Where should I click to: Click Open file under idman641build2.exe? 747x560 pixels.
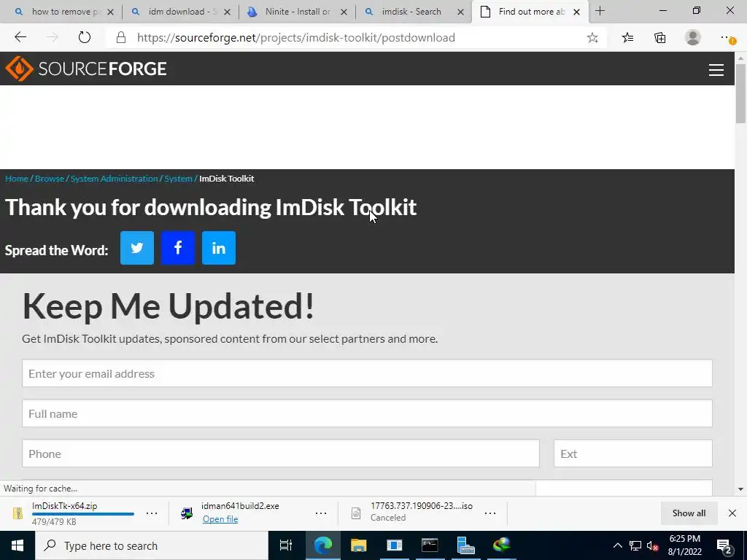220,519
